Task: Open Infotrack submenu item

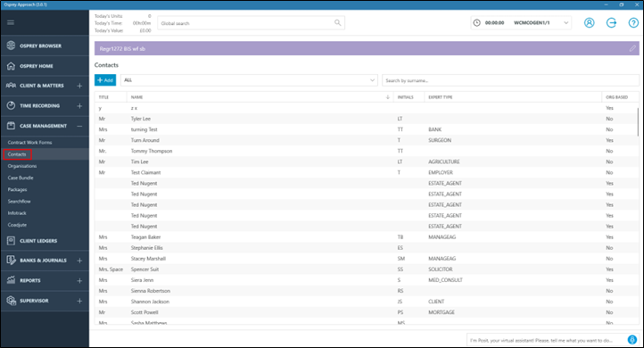Action: 17,213
